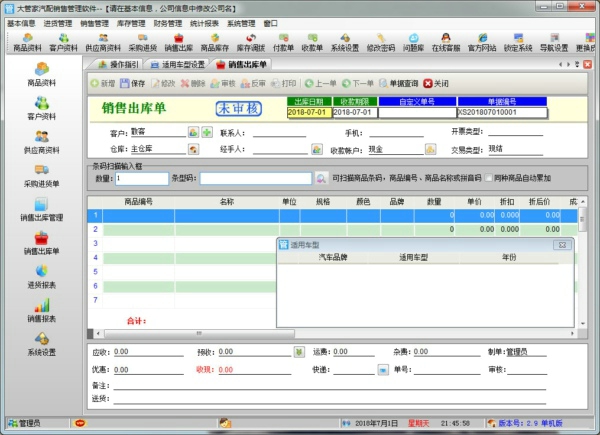The width and height of the screenshot is (600, 435).
Task: Click the 商品资料 icon in top toolbar
Action: coord(27,42)
